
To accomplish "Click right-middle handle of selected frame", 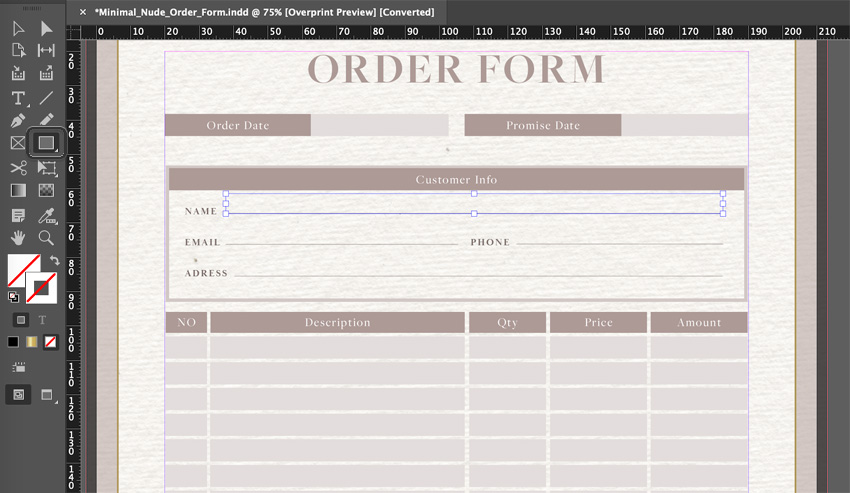I will pyautogui.click(x=723, y=204).
